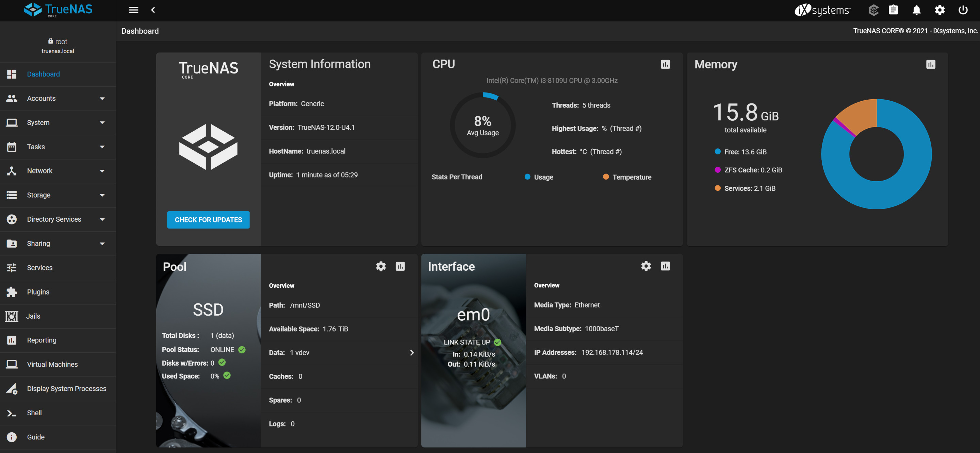Toggle the hamburger sidebar menu
Screen dimensions: 980x453
pyautogui.click(x=133, y=10)
